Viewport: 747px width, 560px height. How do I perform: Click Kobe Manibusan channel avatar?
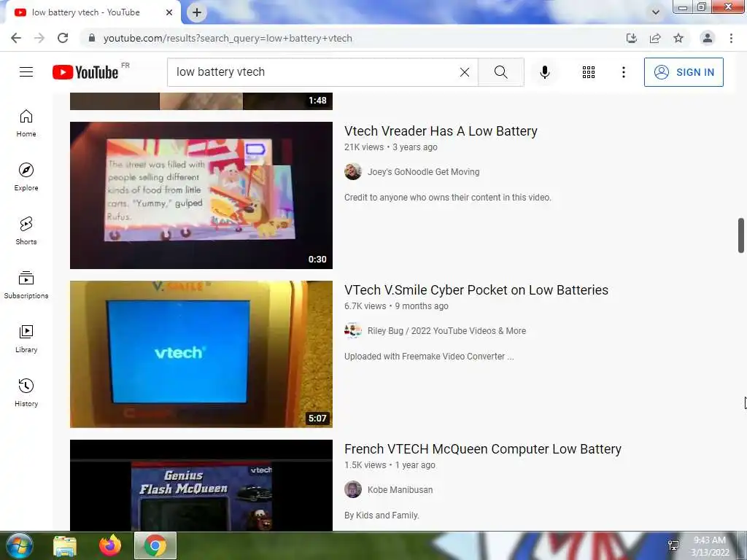[x=353, y=490]
